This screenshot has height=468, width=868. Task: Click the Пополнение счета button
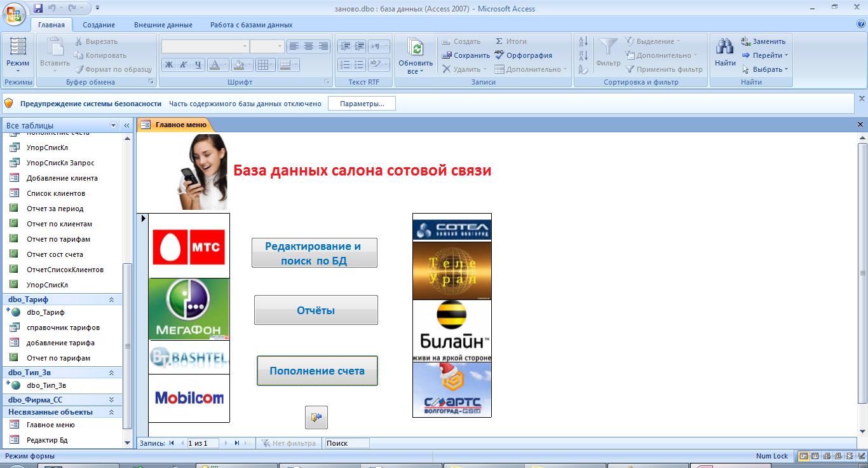pyautogui.click(x=317, y=371)
